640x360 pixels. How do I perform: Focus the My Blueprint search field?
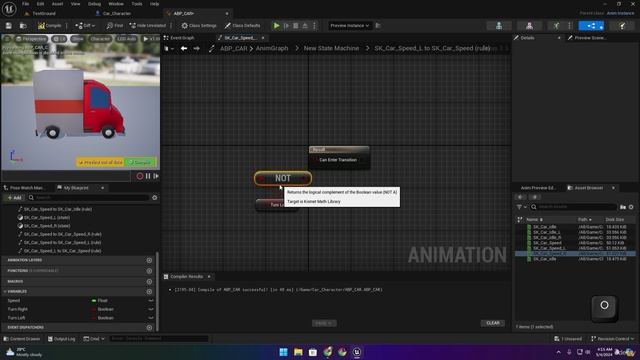tap(88, 198)
